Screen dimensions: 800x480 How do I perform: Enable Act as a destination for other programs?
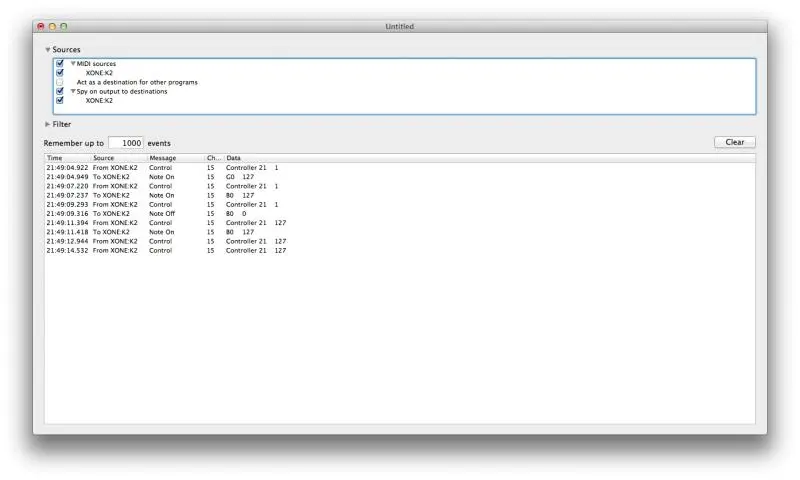click(60, 82)
